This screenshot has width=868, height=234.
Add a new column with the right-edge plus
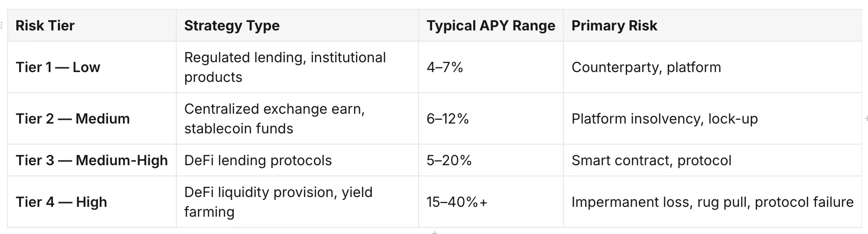[866, 118]
